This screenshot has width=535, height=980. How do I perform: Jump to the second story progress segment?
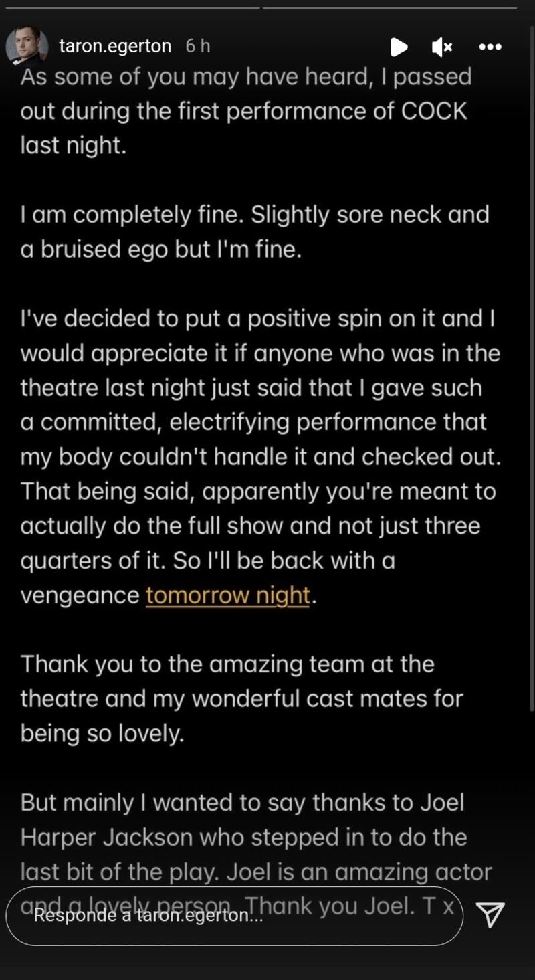[x=390, y=8]
